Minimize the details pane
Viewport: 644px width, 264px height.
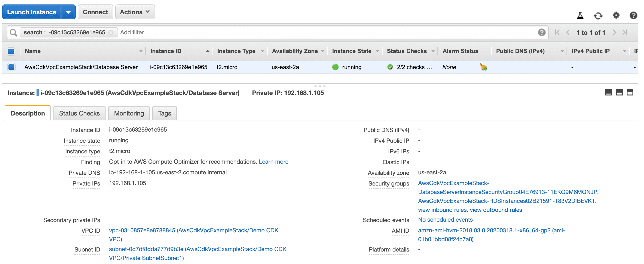tap(609, 92)
